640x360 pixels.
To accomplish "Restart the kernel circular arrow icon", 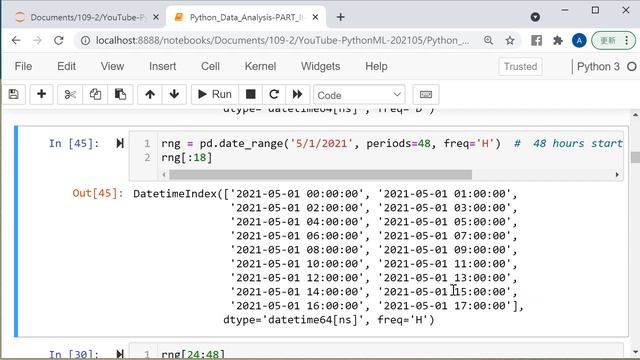I will coord(274,94).
